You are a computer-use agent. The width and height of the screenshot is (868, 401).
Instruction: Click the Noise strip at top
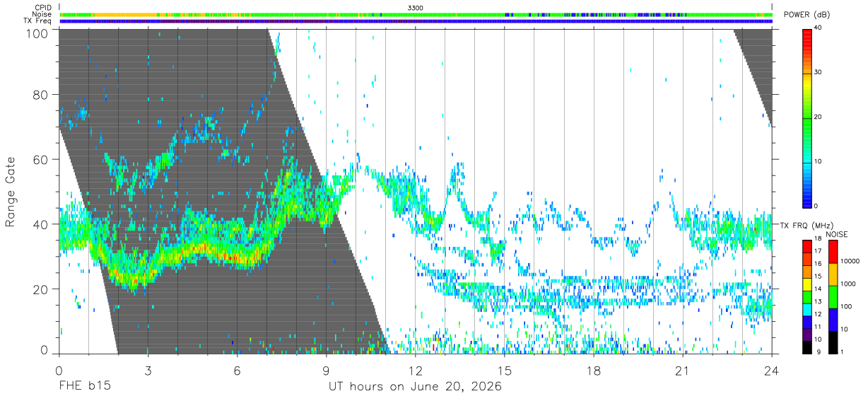click(x=416, y=14)
